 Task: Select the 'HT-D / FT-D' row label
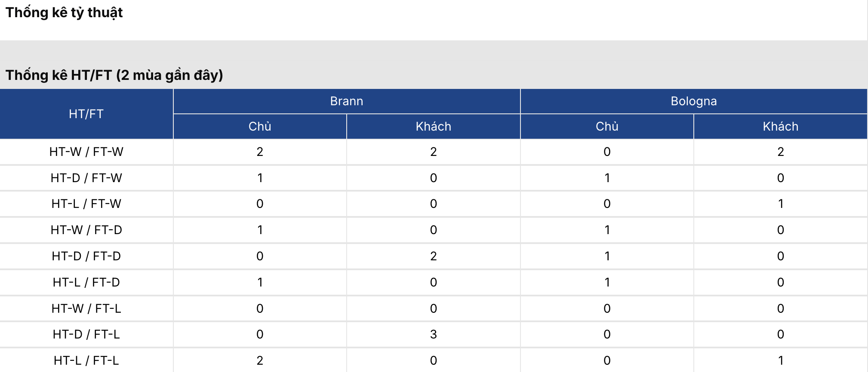pos(86,256)
